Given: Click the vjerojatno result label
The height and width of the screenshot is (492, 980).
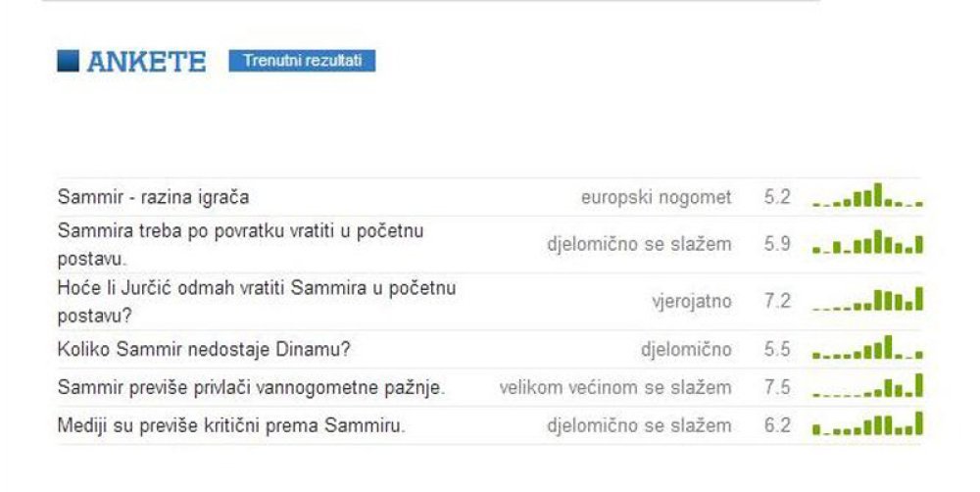Looking at the screenshot, I should (692, 301).
